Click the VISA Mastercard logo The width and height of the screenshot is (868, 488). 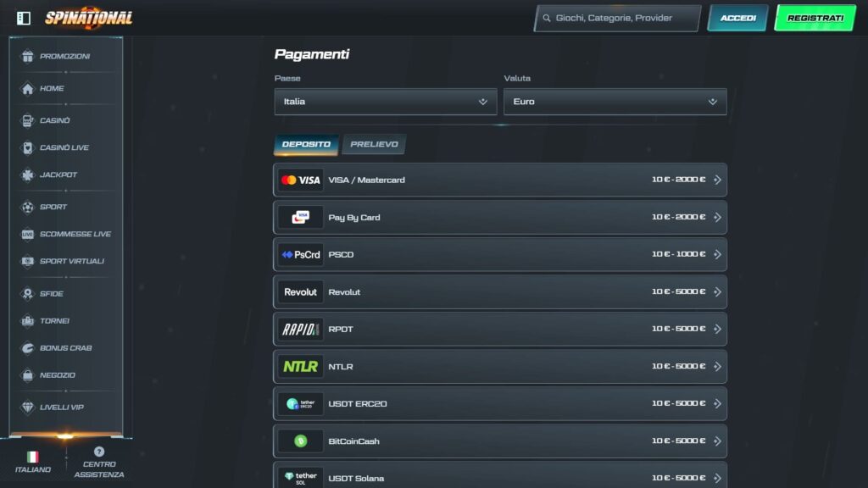(301, 180)
